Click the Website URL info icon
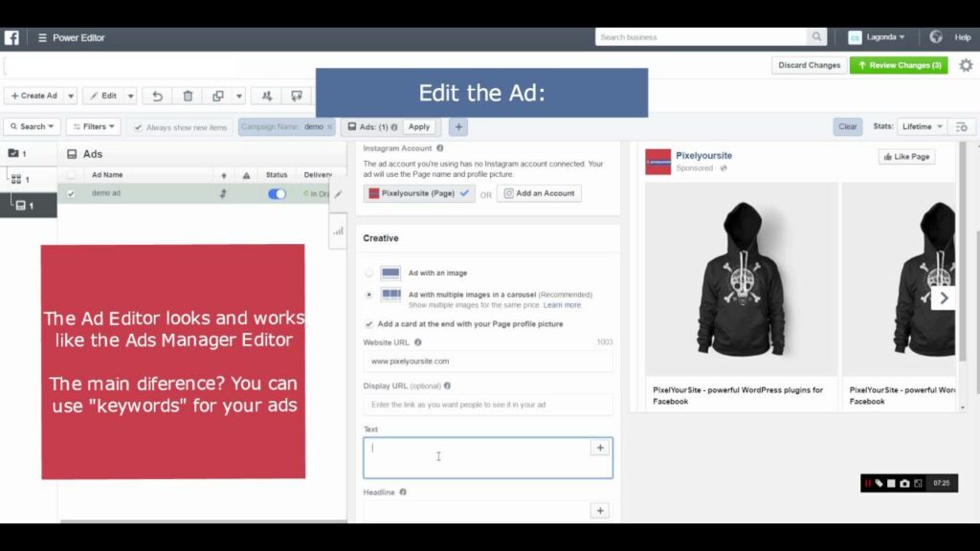Image resolution: width=980 pixels, height=551 pixels. [x=418, y=342]
